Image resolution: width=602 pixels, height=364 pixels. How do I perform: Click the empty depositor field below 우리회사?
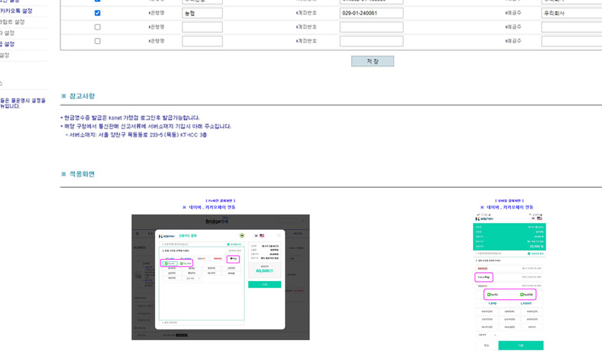(x=572, y=27)
